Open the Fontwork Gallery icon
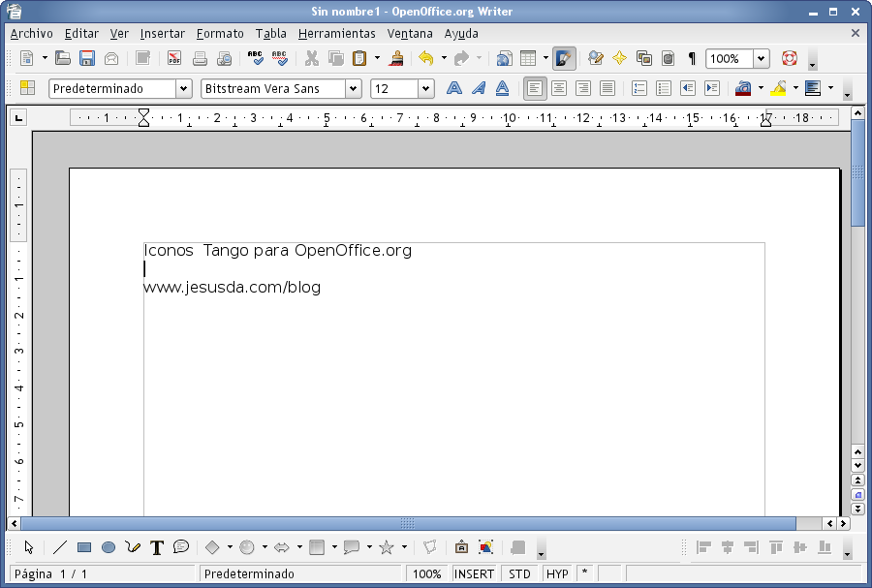This screenshot has width=872, height=588. point(461,547)
